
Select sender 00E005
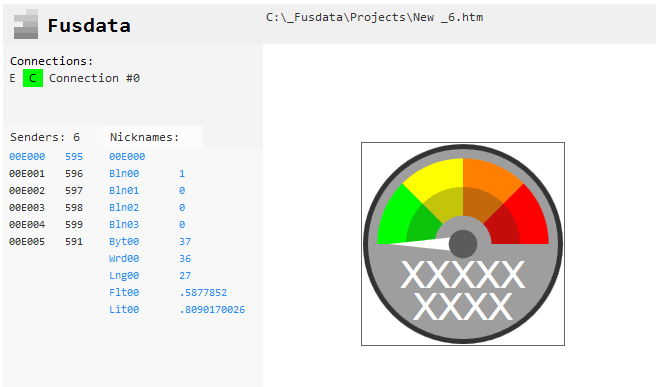pyautogui.click(x=27, y=241)
